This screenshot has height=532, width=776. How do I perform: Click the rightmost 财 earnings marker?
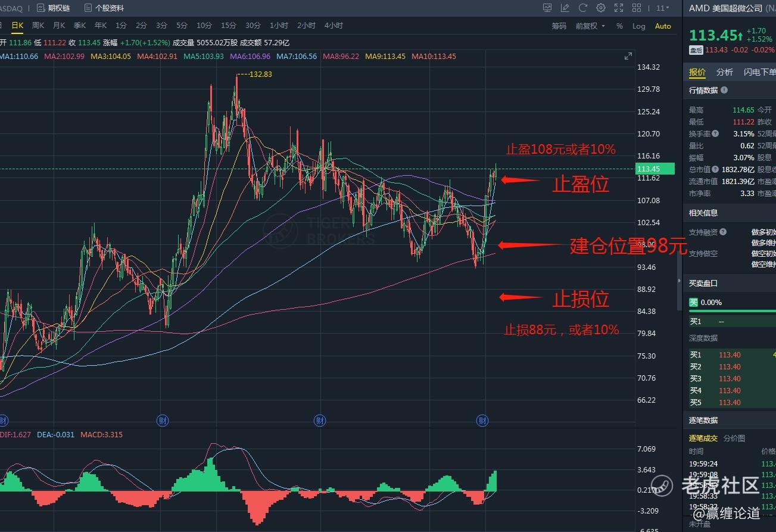tap(482, 421)
